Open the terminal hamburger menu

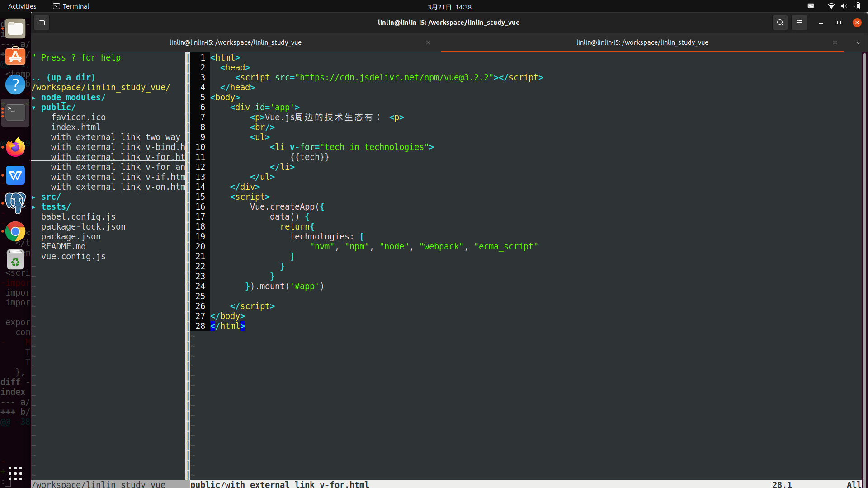click(x=799, y=23)
